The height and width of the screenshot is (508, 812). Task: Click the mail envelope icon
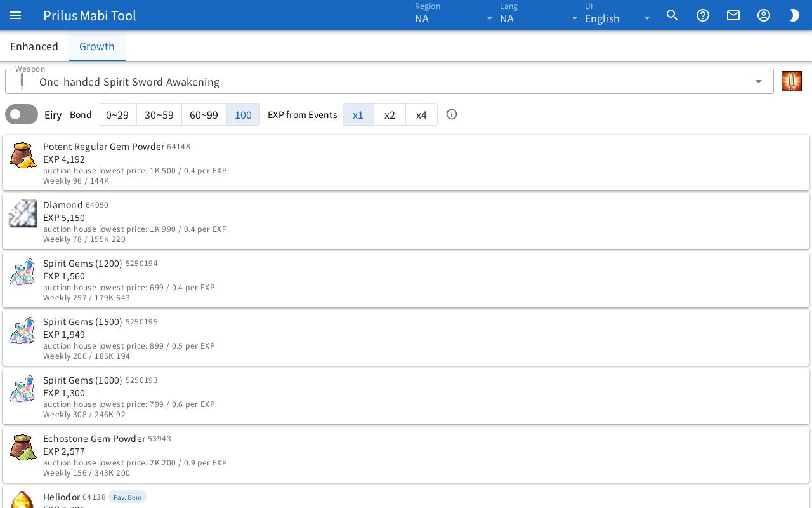[x=733, y=15]
